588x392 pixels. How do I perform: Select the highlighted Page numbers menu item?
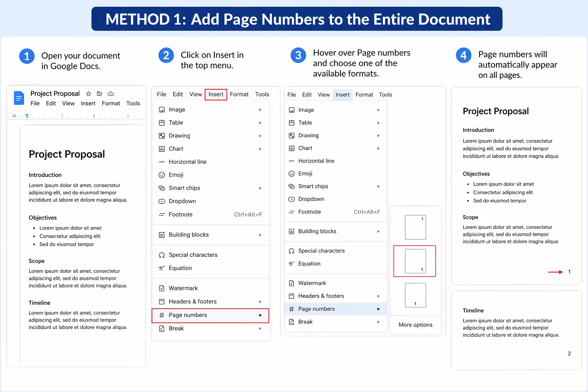click(316, 309)
